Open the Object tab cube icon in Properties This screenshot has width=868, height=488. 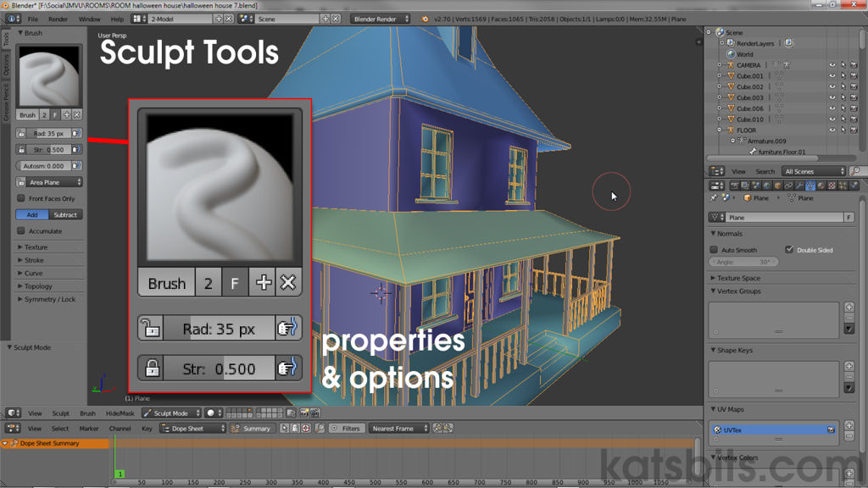click(778, 186)
